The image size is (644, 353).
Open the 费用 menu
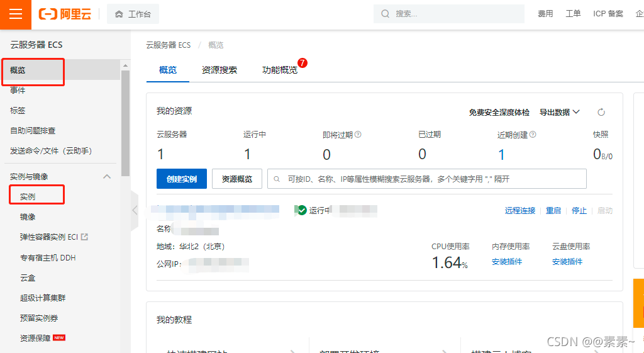545,14
